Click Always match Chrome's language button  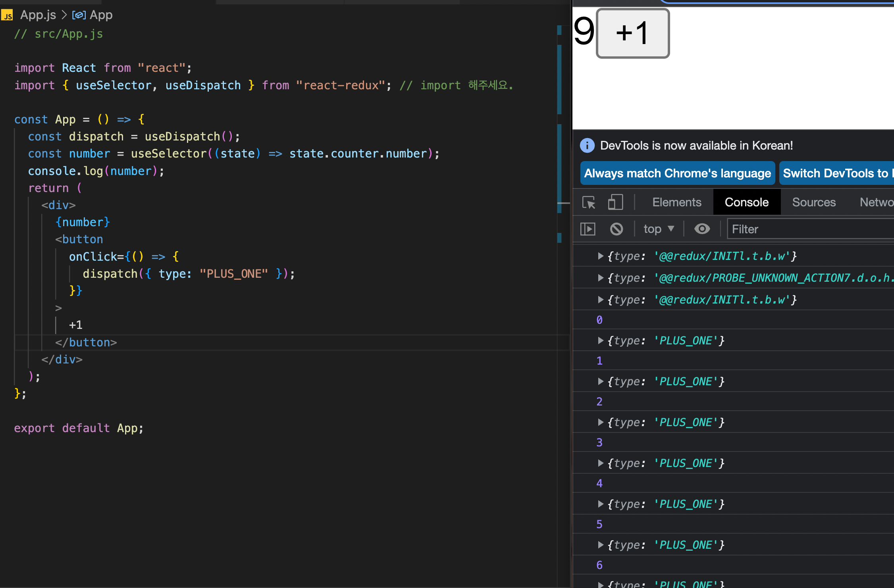677,173
